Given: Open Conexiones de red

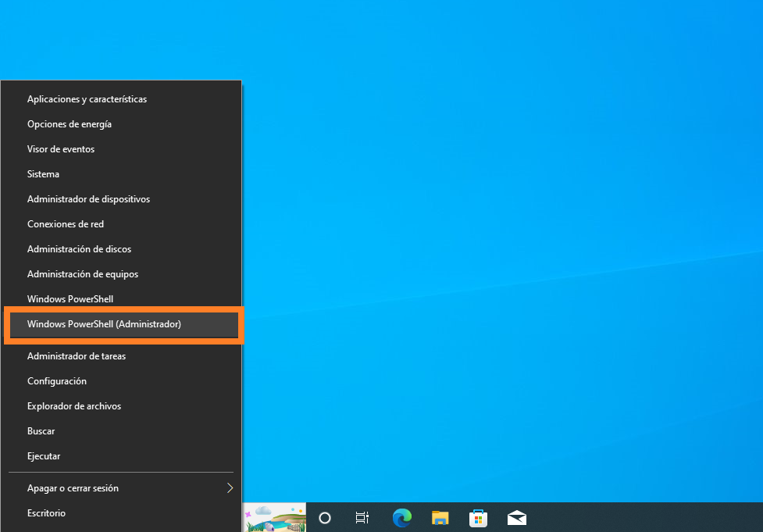Looking at the screenshot, I should coord(66,224).
